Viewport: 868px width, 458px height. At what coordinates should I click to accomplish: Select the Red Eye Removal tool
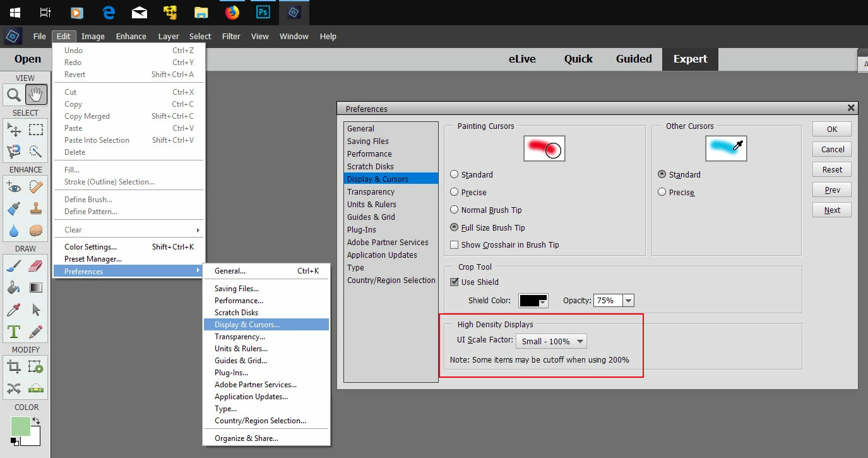14,187
